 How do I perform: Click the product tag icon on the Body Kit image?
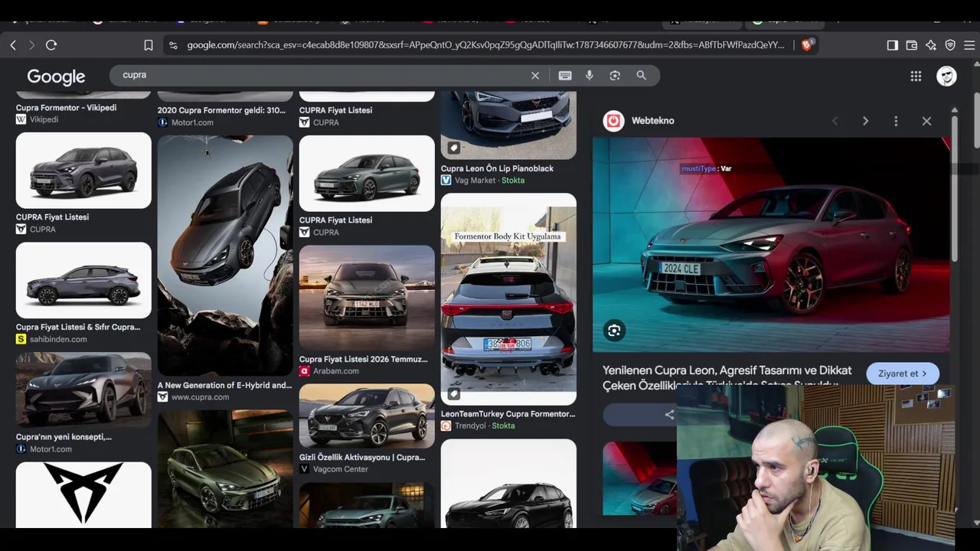coord(454,393)
